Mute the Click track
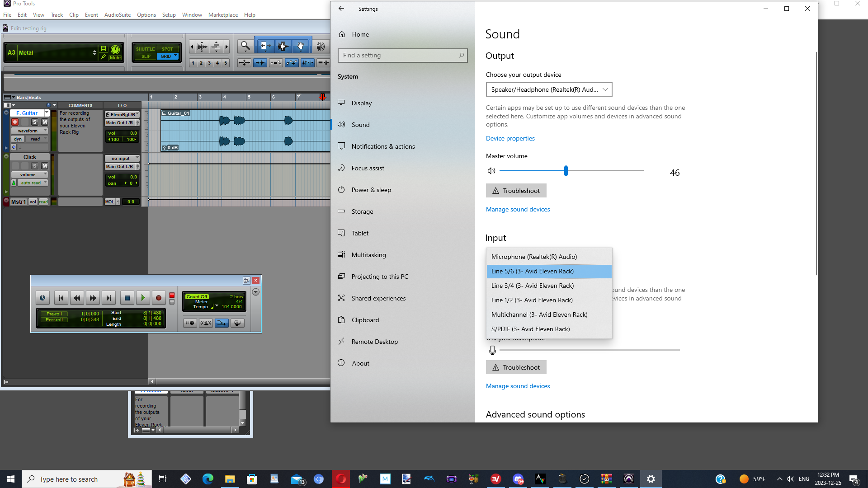This screenshot has width=868, height=488. tap(44, 166)
